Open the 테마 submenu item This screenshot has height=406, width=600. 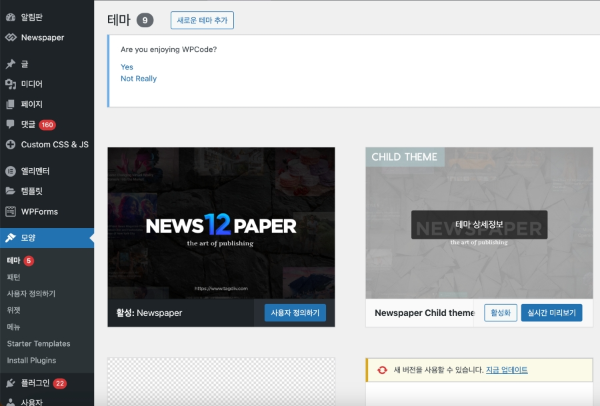tap(13, 261)
